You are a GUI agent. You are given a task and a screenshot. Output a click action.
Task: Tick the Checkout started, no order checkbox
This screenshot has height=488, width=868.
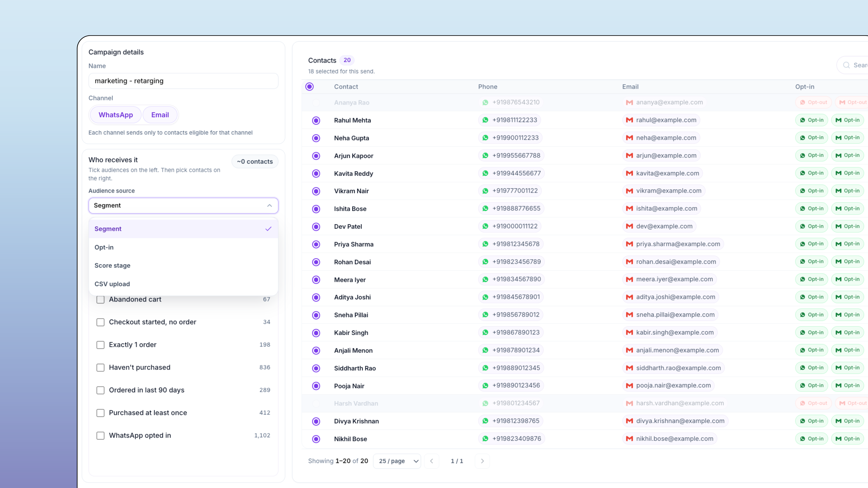(x=100, y=322)
